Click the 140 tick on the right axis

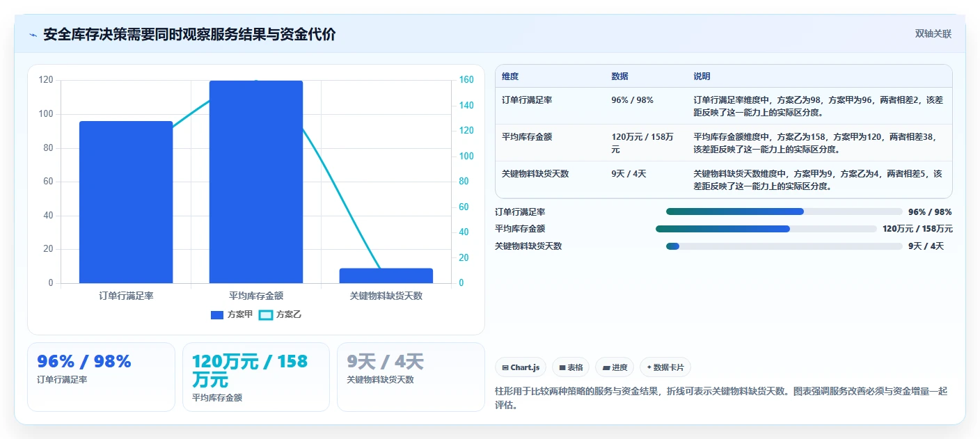pyautogui.click(x=466, y=105)
